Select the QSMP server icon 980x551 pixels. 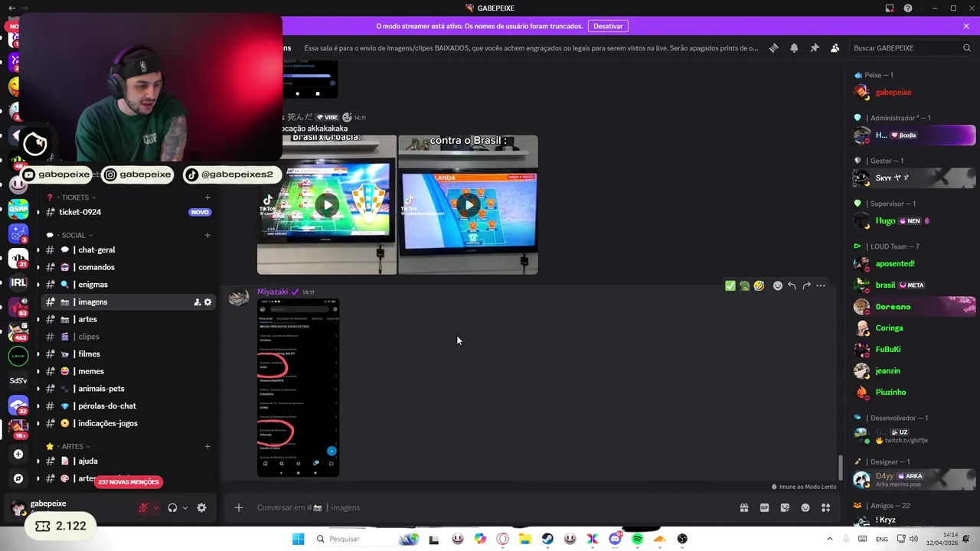[x=18, y=209]
